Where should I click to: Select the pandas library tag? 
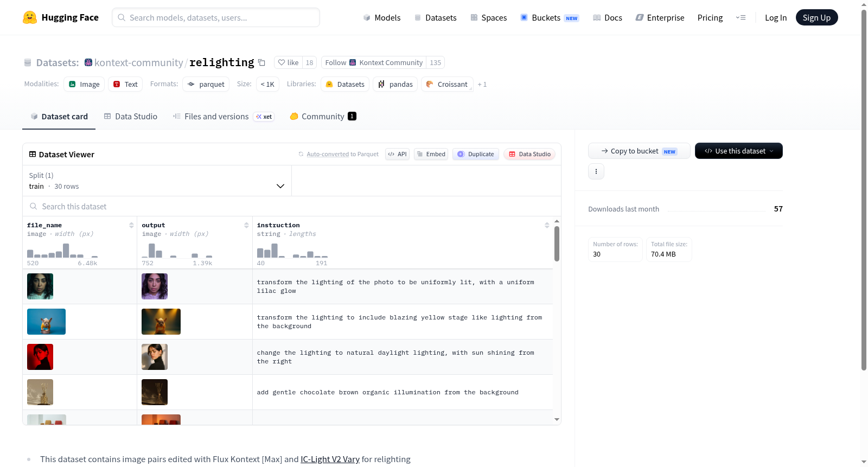click(x=395, y=84)
